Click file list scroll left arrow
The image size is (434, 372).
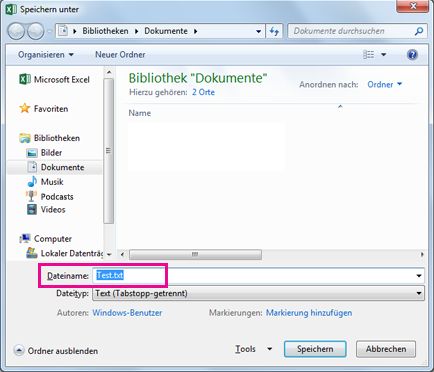(x=122, y=254)
